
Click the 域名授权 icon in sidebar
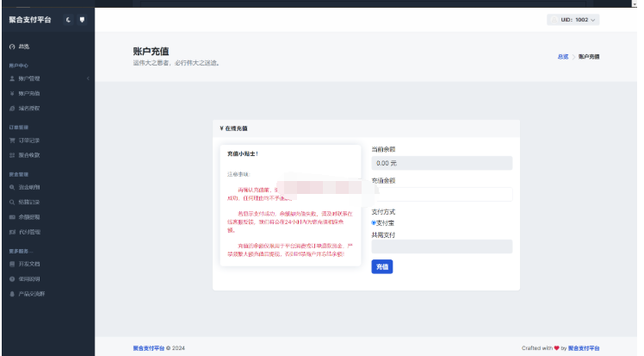coord(11,109)
